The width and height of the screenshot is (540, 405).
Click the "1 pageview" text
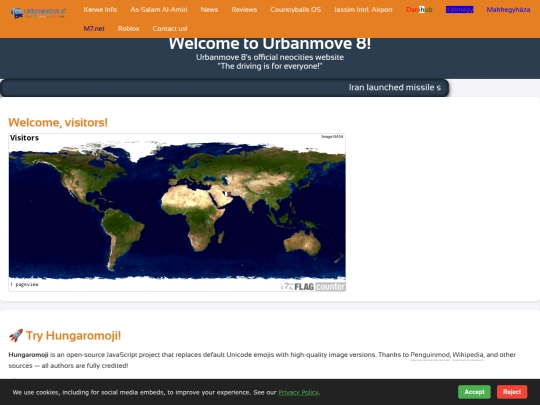(24, 284)
